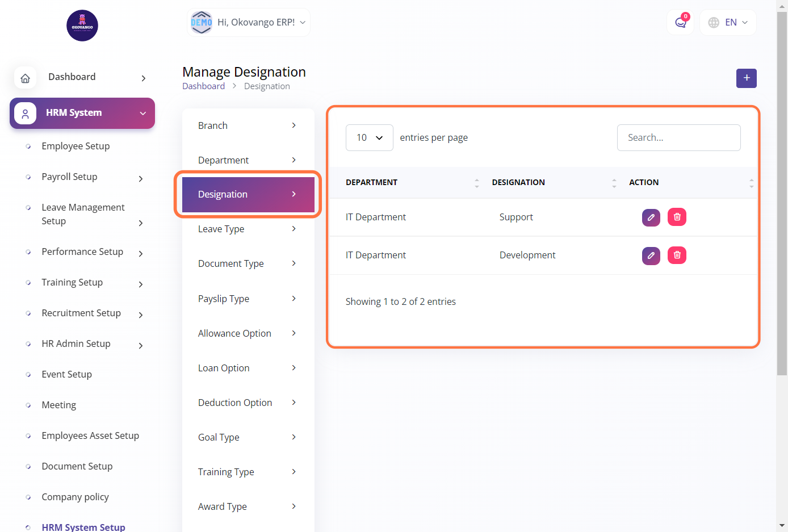Edit the Support designation row
This screenshot has height=532, width=788.
click(651, 217)
